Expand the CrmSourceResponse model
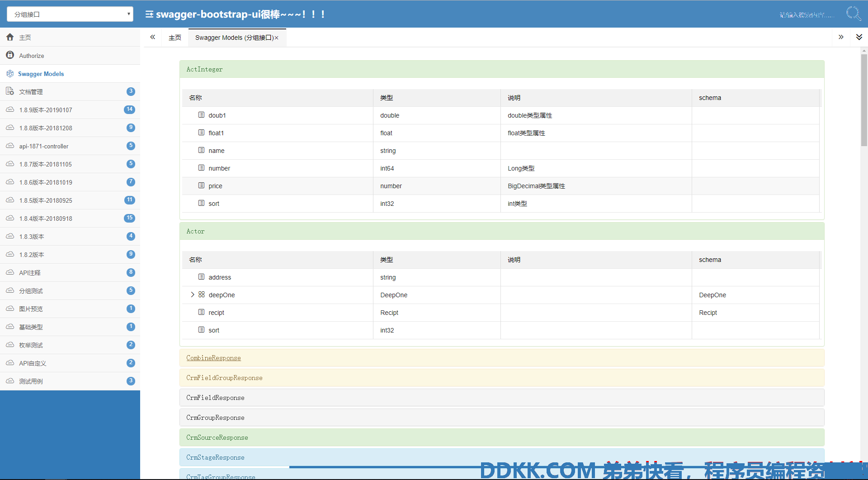This screenshot has width=868, height=480. tap(502, 437)
